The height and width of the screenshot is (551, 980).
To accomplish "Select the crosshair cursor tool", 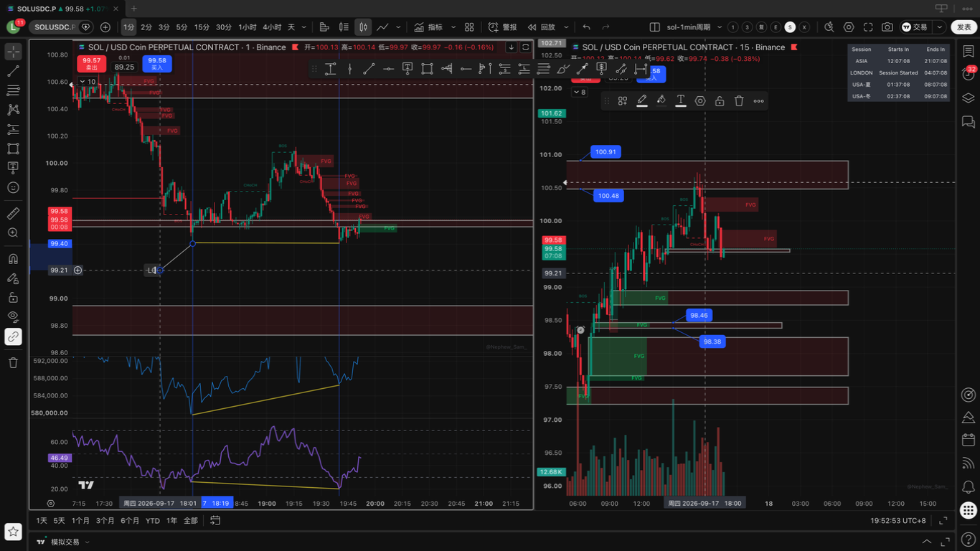I will [13, 52].
